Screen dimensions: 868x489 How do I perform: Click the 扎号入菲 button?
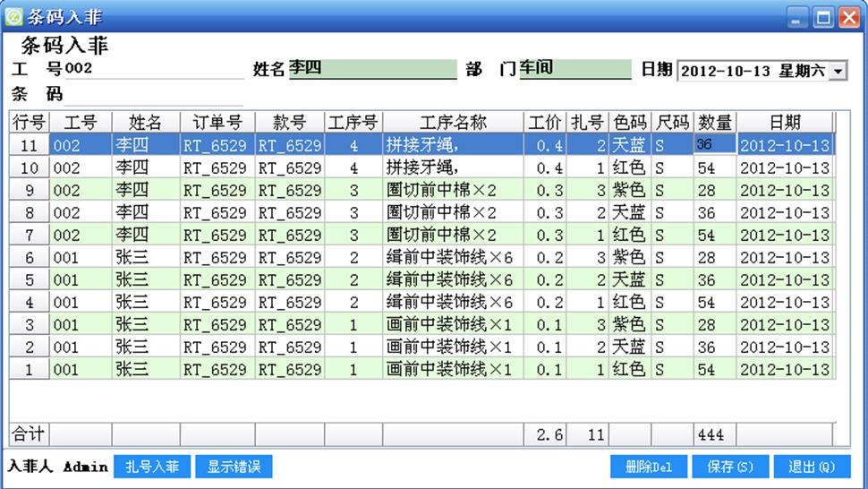tap(152, 467)
